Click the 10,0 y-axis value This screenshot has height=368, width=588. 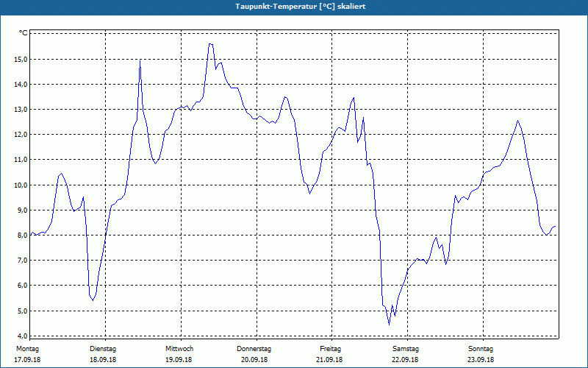(21, 185)
